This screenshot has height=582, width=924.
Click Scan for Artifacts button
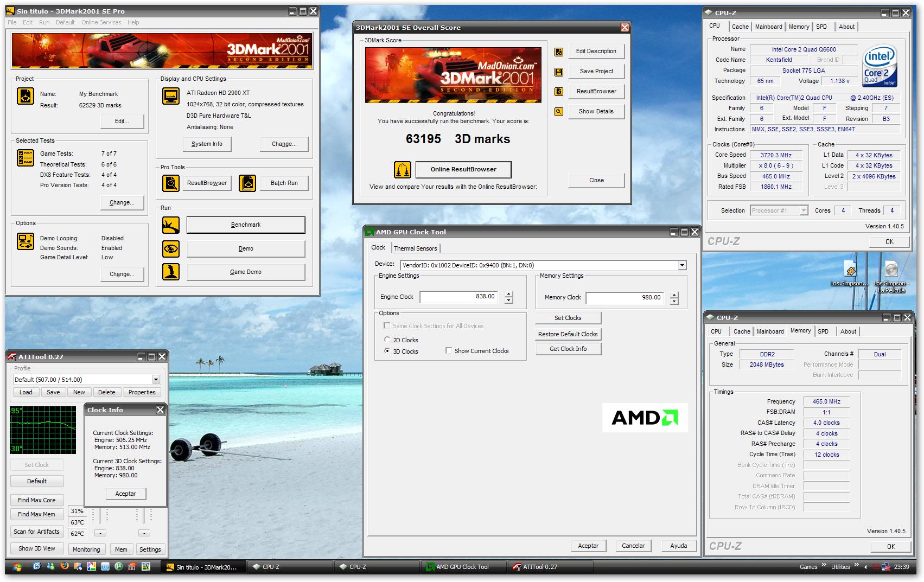coord(36,532)
